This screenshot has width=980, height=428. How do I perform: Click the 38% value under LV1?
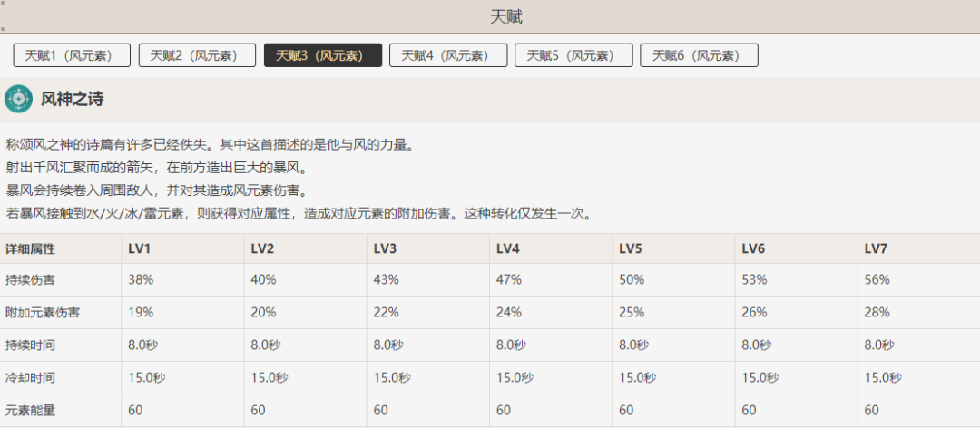[x=141, y=280]
